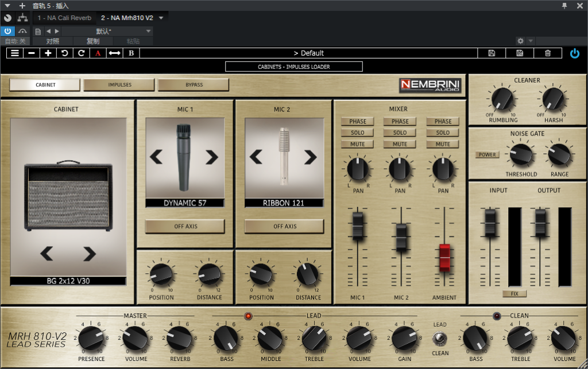Expand the dropdown beside the gear icon
Image resolution: width=588 pixels, height=369 pixels.
(x=530, y=41)
